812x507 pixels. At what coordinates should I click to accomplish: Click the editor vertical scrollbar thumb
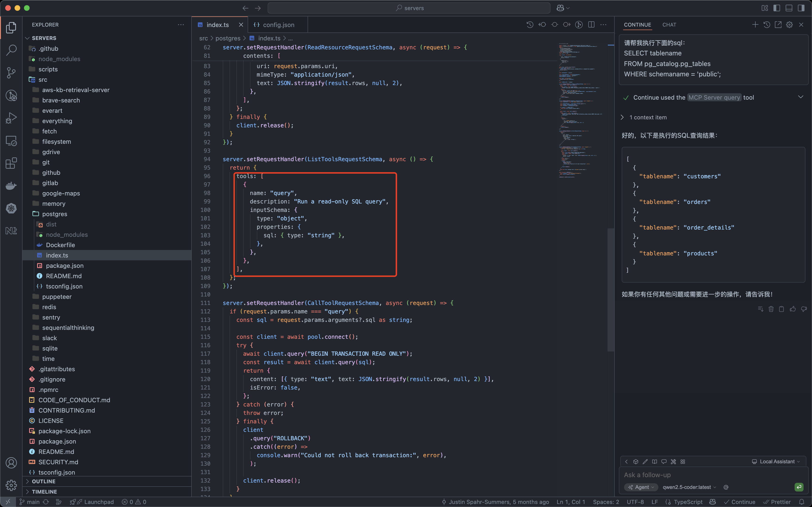click(611, 290)
